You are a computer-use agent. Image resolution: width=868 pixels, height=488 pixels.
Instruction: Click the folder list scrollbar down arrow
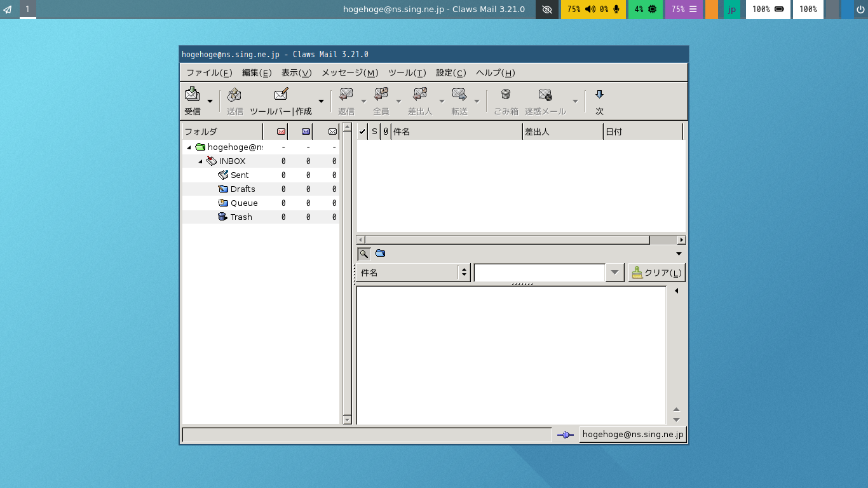pyautogui.click(x=347, y=419)
